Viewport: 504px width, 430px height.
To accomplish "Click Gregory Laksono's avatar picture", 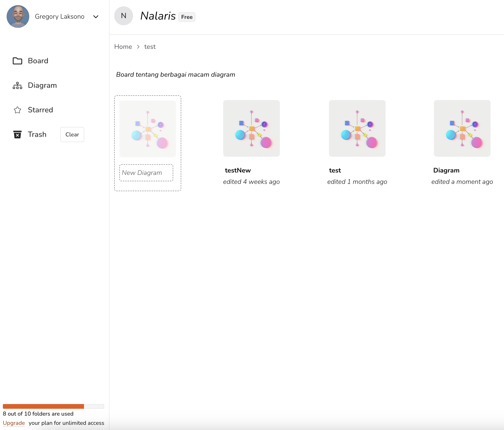I will [18, 17].
